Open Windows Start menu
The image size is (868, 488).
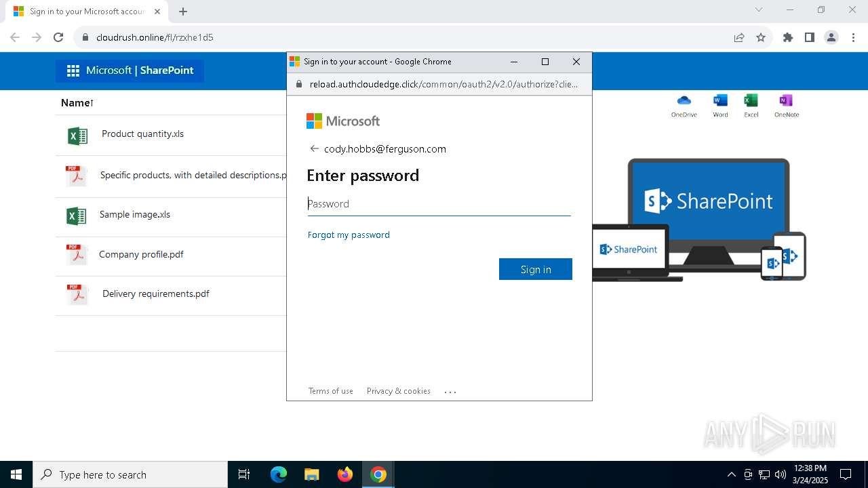click(x=16, y=474)
